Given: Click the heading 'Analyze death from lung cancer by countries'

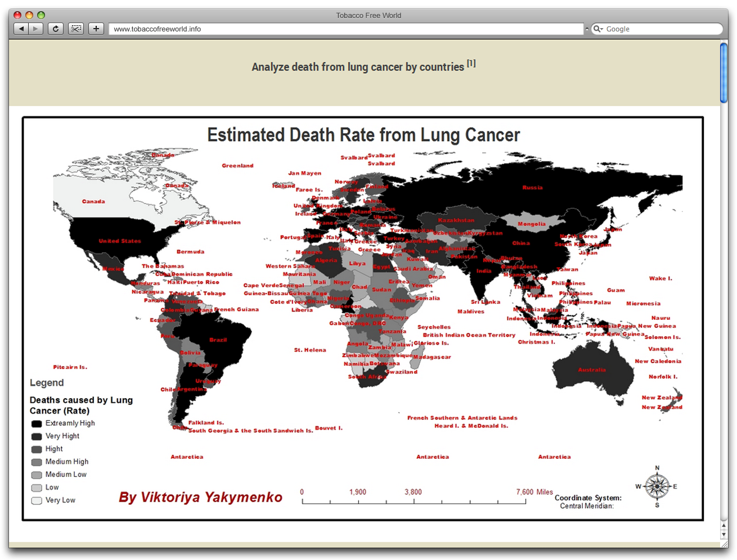Looking at the screenshot, I should [x=358, y=67].
